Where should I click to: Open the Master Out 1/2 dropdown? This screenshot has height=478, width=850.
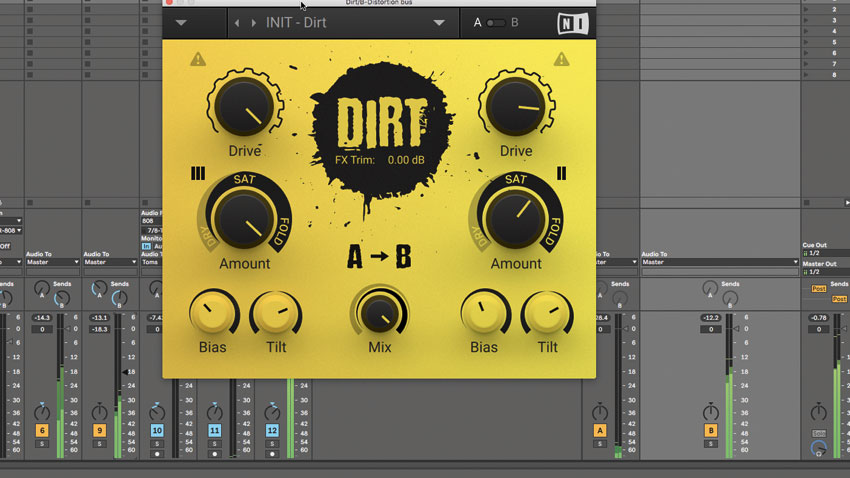point(826,272)
